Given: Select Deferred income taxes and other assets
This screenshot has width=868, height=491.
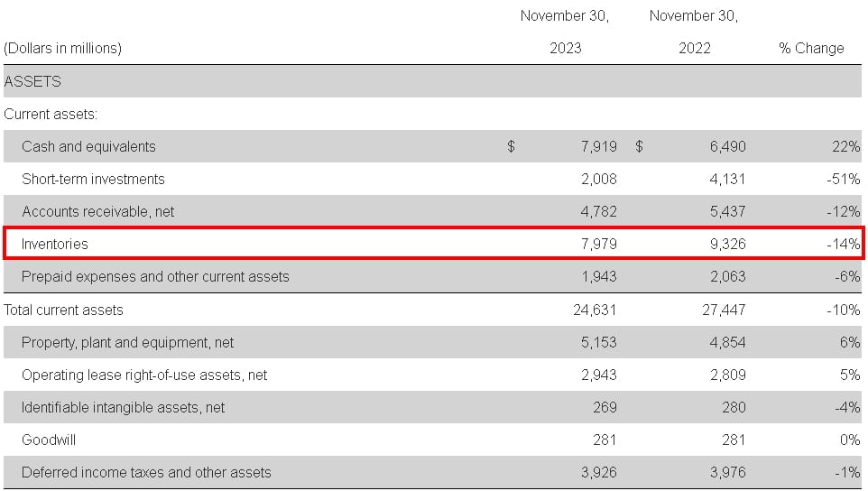Looking at the screenshot, I should [x=146, y=473].
